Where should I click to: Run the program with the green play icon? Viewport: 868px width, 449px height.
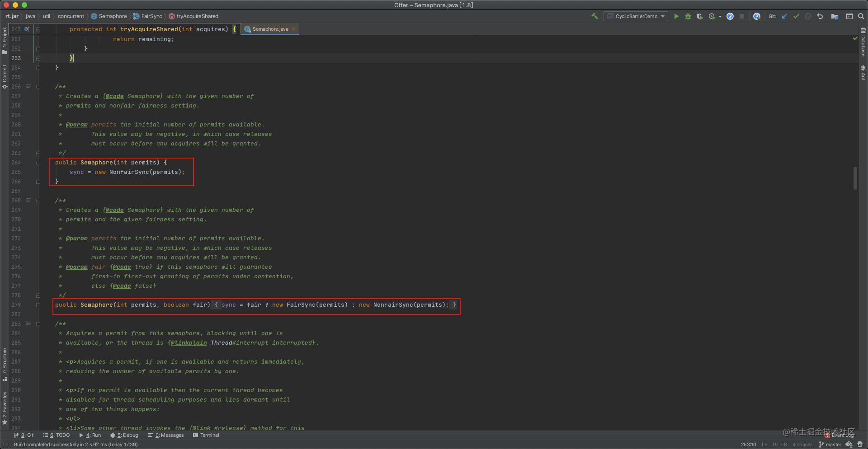pyautogui.click(x=676, y=16)
